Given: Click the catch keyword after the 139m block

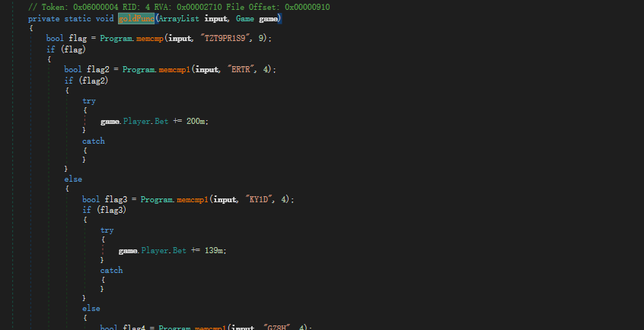Looking at the screenshot, I should tap(112, 271).
